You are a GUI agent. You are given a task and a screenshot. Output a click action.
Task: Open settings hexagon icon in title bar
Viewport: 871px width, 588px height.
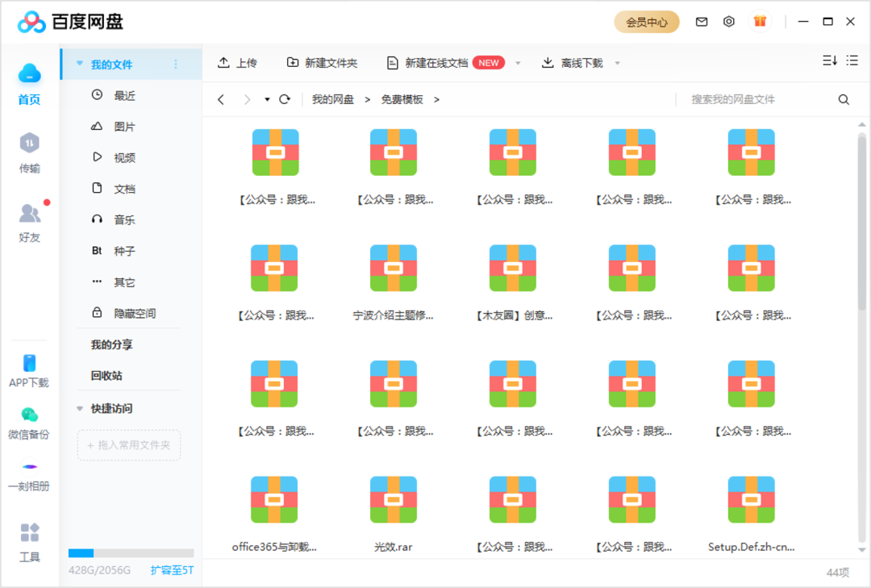click(x=729, y=22)
